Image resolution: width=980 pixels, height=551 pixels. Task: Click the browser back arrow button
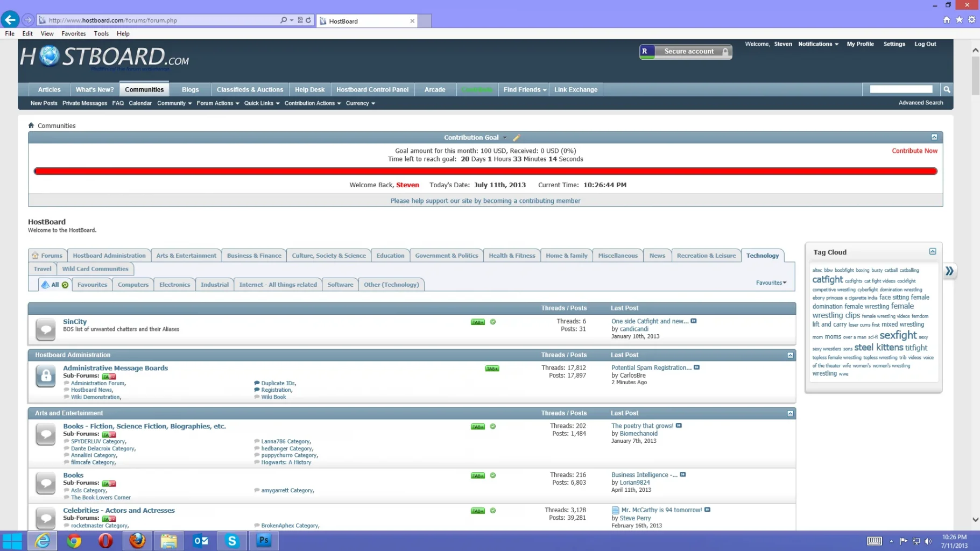click(x=10, y=20)
